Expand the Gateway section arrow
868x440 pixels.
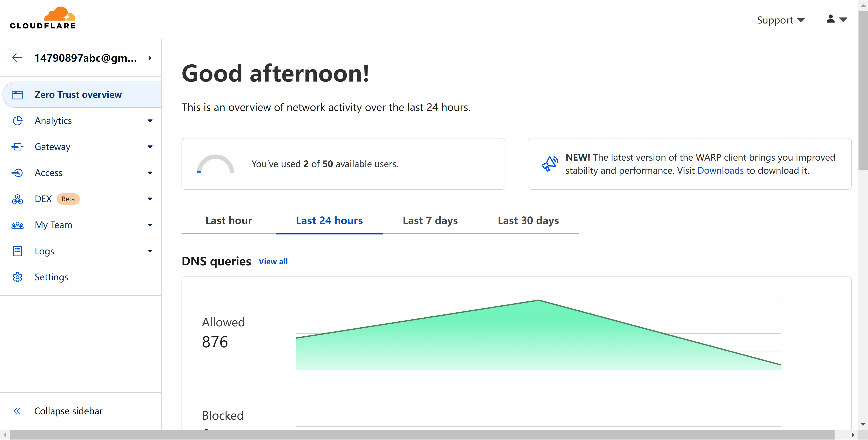(x=150, y=147)
